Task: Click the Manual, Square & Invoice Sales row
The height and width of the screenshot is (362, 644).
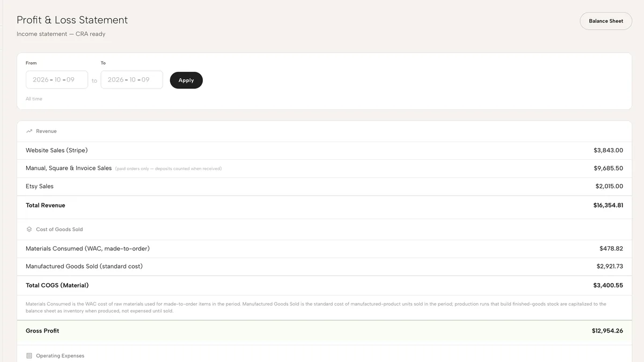Action: tap(324, 168)
